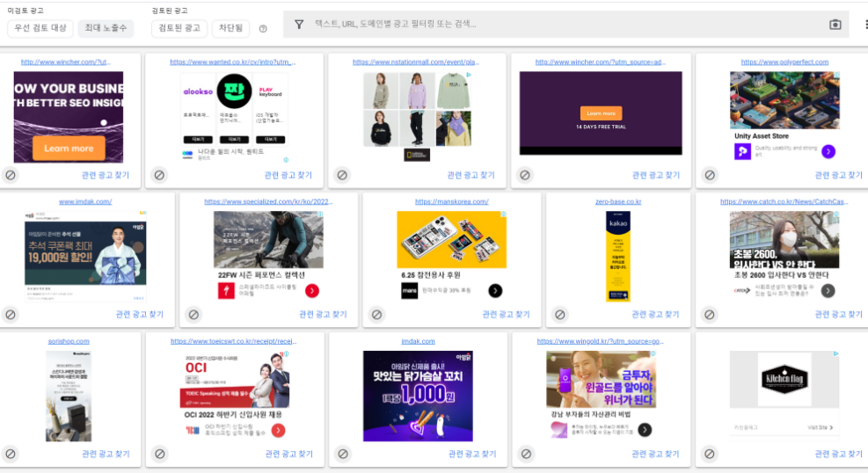Switch to the 차단됨 tab
The width and height of the screenshot is (868, 473).
[x=230, y=28]
